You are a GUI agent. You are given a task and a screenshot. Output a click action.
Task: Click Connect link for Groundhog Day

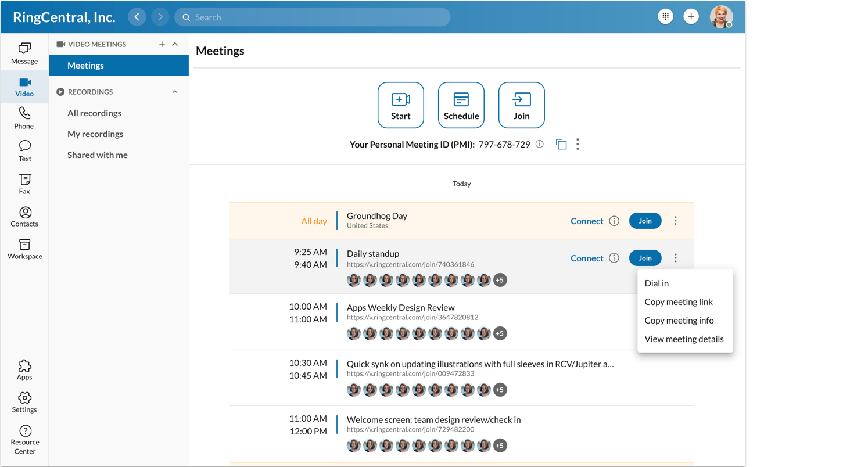pyautogui.click(x=587, y=221)
